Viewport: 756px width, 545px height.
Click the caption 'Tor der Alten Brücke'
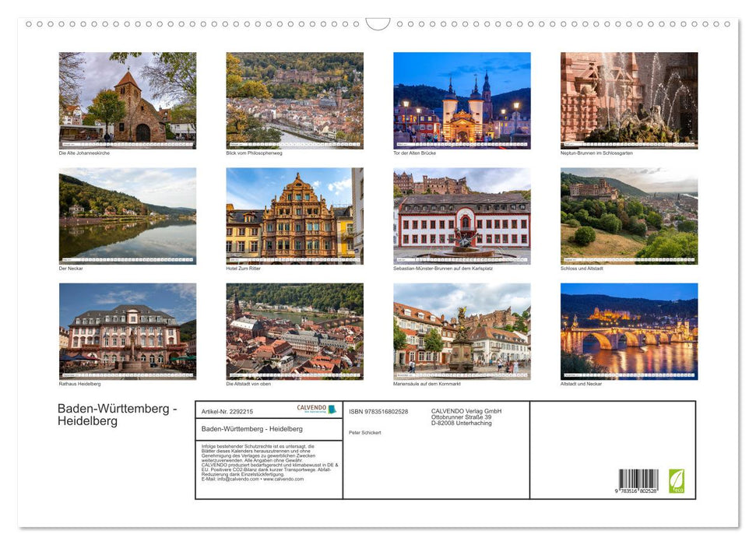click(415, 153)
